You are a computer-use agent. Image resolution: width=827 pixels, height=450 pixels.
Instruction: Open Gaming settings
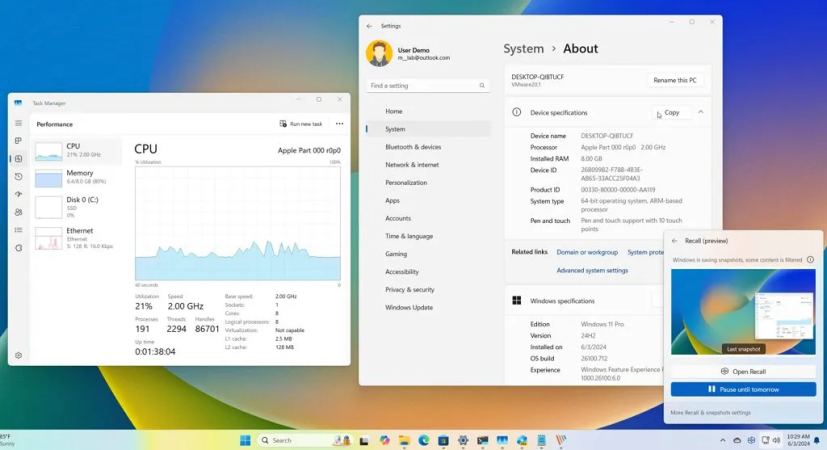pos(427,254)
